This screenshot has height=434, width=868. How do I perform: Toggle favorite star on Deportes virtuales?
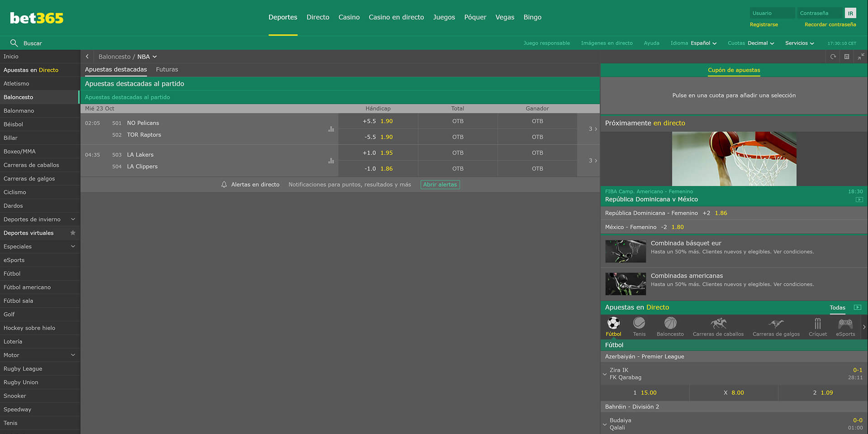pos(73,233)
